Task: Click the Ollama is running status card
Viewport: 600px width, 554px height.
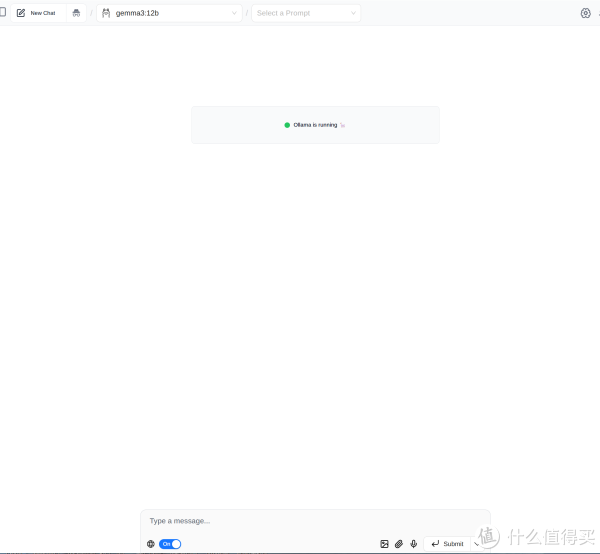Action: pyautogui.click(x=315, y=125)
